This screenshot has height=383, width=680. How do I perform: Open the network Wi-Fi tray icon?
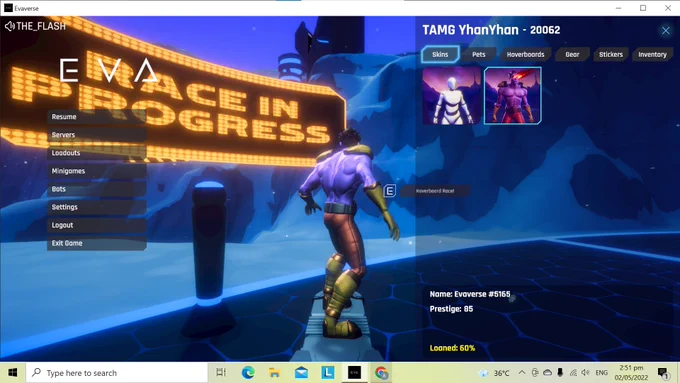click(x=573, y=373)
